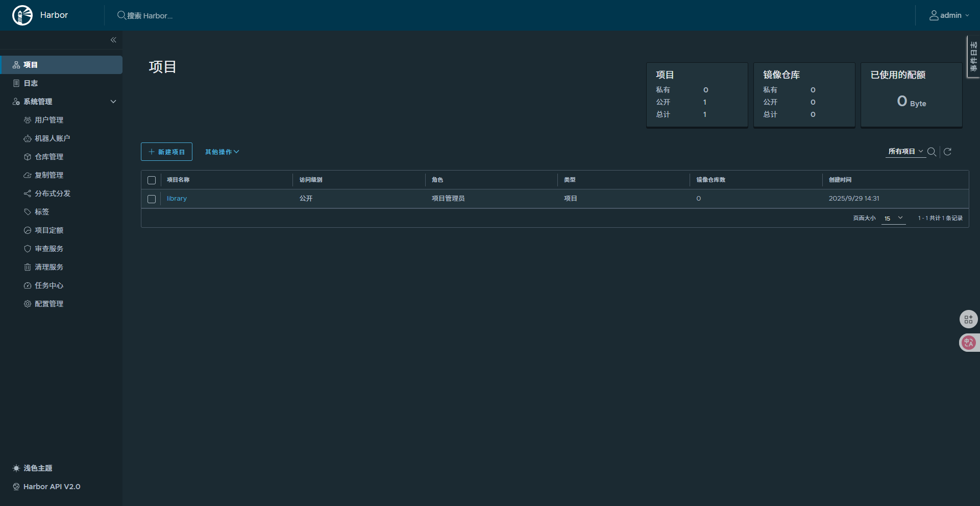
Task: Click the floating translate icon
Action: point(968,343)
